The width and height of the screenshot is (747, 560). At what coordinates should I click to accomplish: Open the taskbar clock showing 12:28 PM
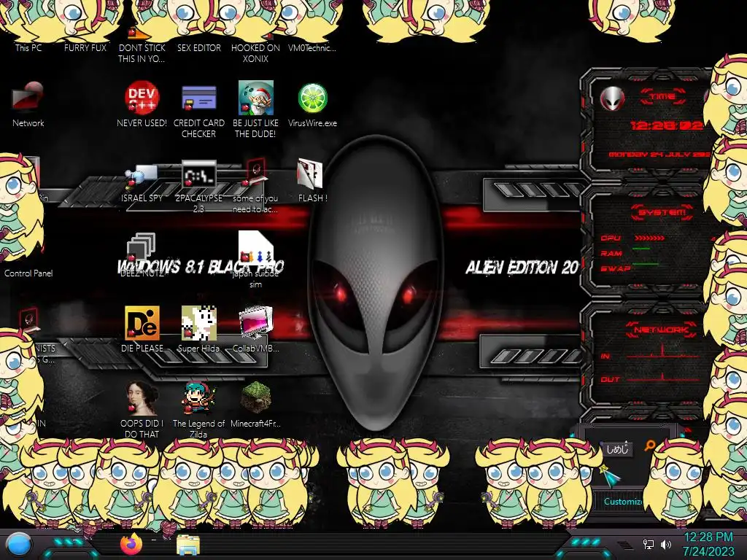coord(708,537)
